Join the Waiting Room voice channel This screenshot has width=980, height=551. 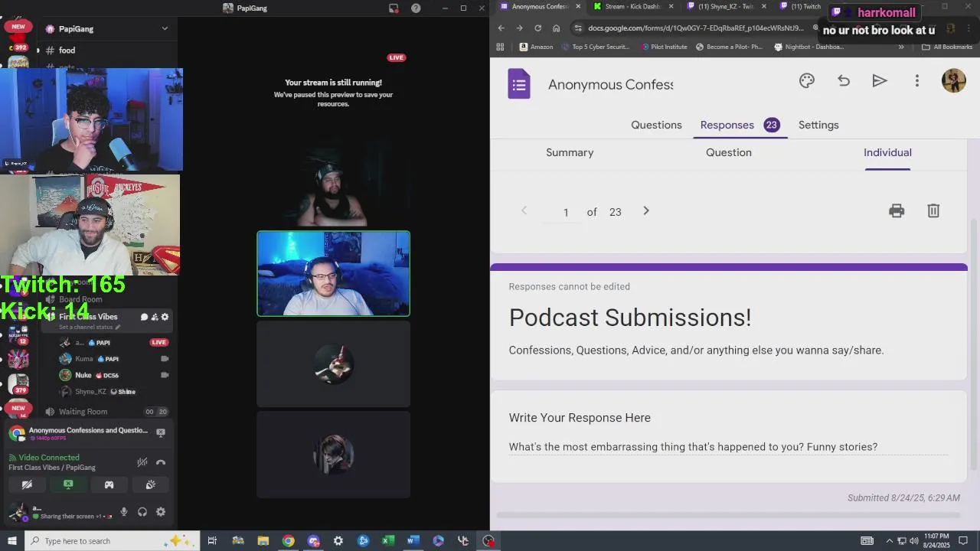pyautogui.click(x=83, y=412)
